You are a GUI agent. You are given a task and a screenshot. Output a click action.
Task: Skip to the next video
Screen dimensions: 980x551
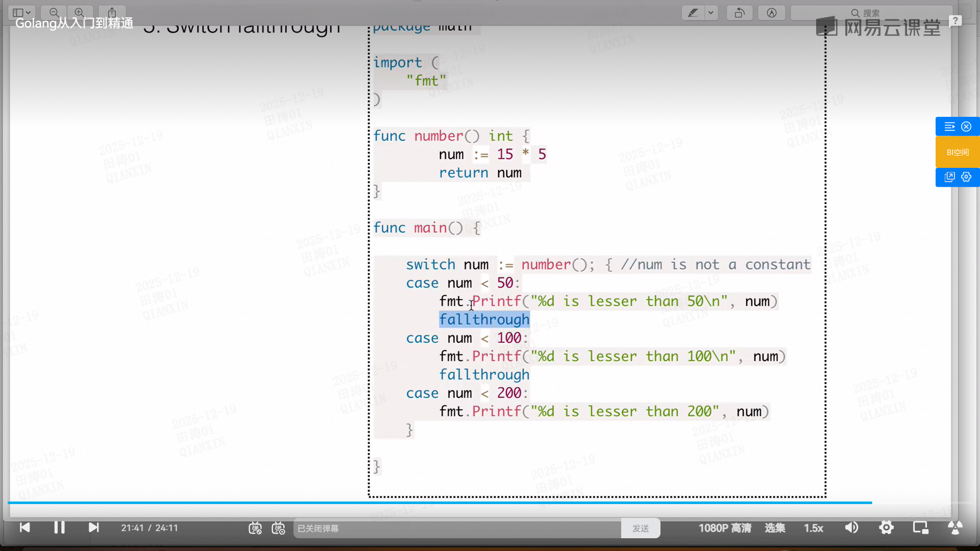[93, 528]
